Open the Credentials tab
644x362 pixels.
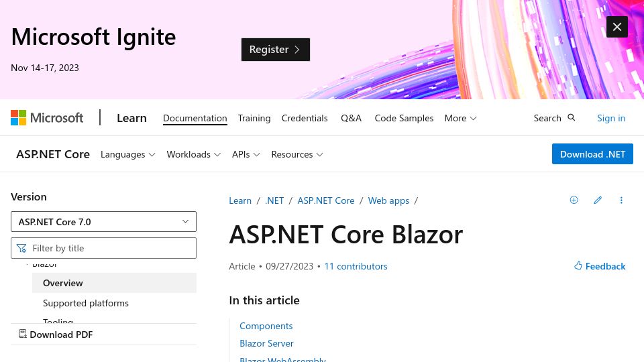pyautogui.click(x=305, y=118)
